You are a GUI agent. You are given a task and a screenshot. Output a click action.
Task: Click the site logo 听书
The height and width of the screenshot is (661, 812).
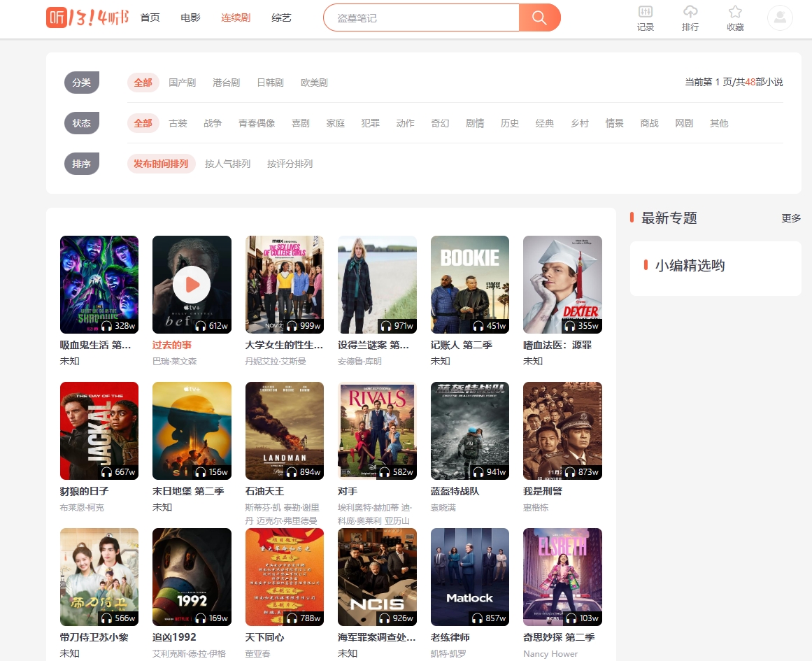click(87, 17)
